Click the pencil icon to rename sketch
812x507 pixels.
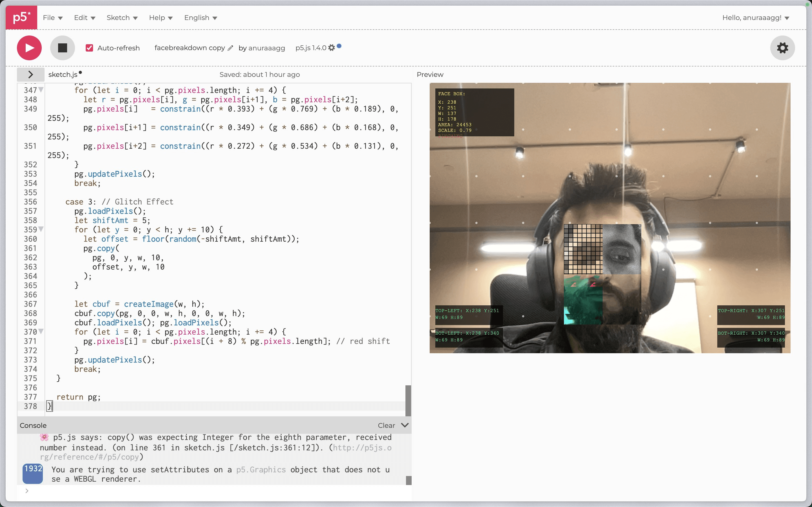(x=230, y=48)
